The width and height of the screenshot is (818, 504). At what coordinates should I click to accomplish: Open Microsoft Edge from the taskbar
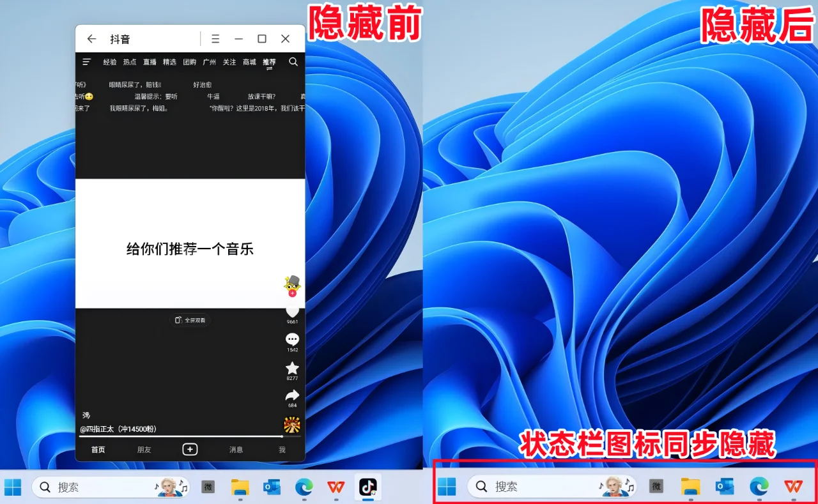point(304,487)
